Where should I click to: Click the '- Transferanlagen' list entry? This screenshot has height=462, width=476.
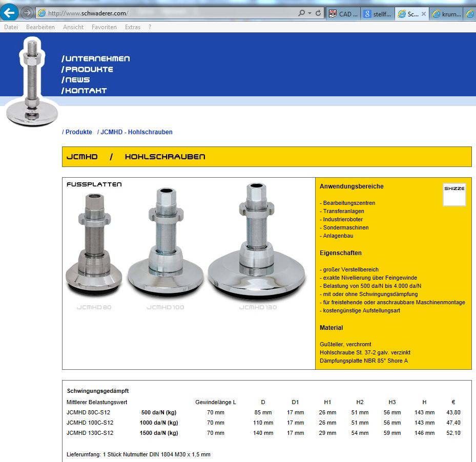point(342,211)
